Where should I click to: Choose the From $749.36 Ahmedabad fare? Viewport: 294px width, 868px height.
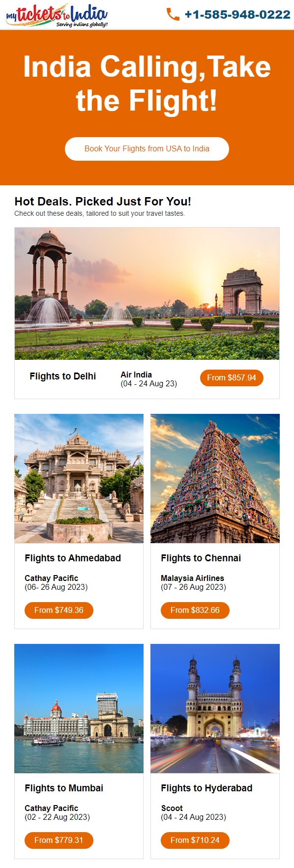[59, 610]
